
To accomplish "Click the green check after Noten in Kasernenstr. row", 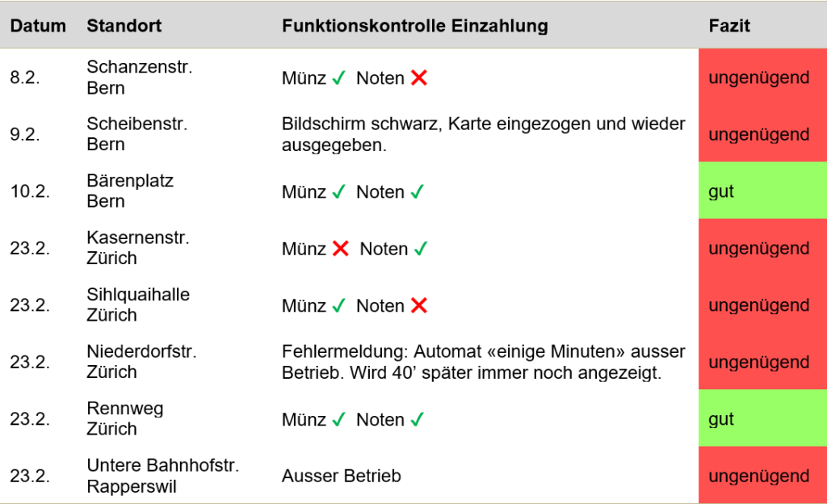I will (421, 248).
